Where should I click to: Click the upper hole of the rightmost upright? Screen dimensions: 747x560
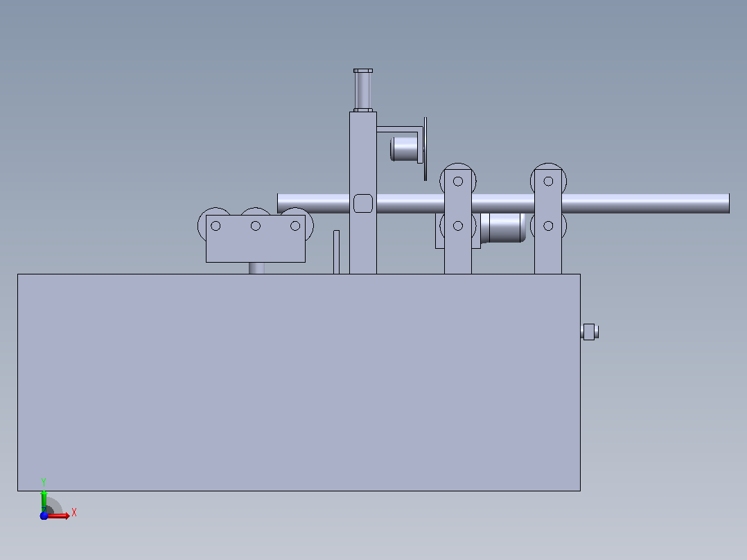coord(548,182)
